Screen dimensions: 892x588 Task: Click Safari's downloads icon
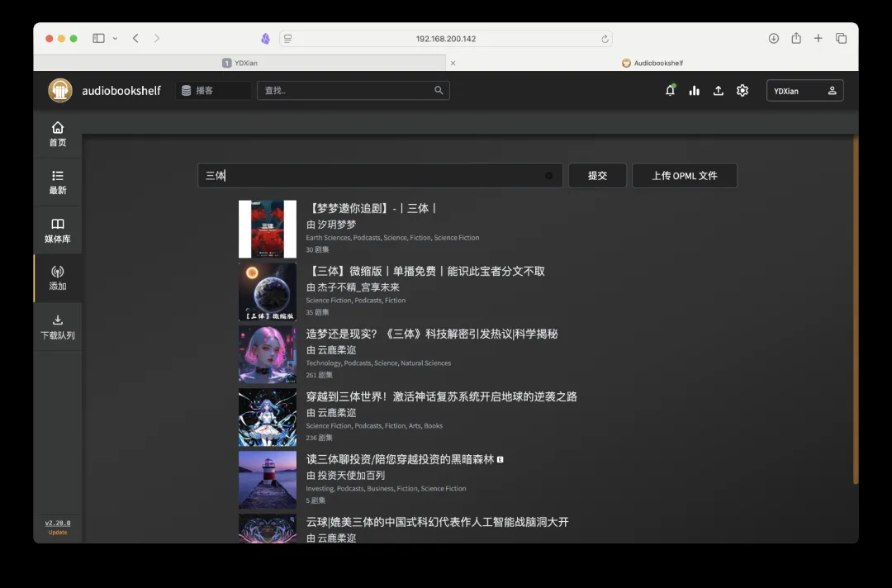[774, 39]
